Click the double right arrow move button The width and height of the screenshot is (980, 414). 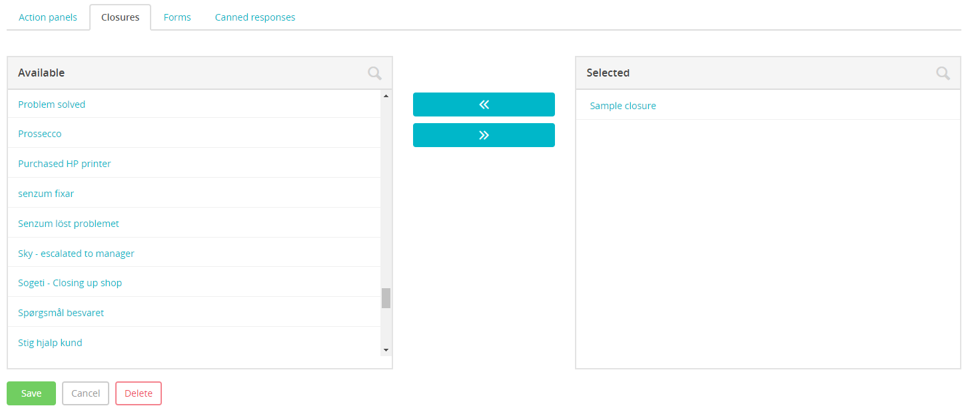[484, 135]
